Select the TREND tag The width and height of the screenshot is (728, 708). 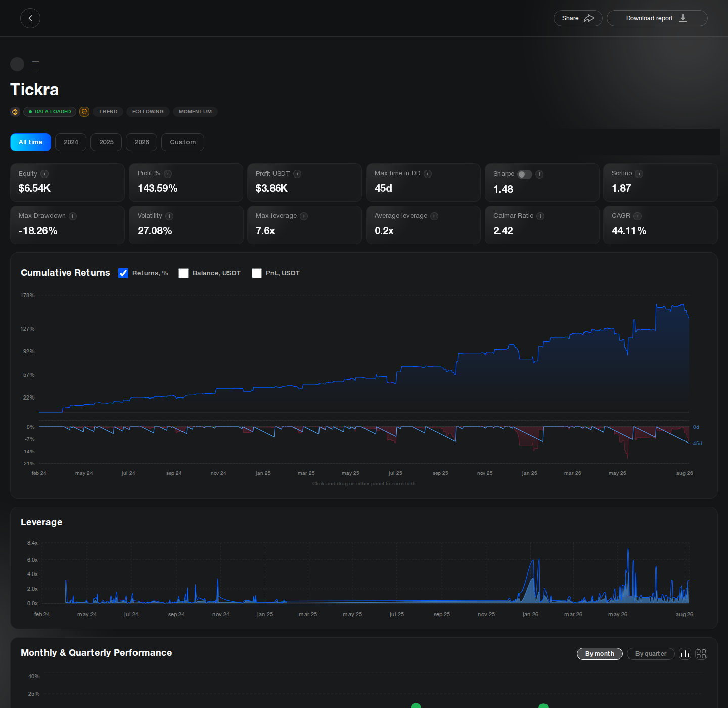pos(108,112)
